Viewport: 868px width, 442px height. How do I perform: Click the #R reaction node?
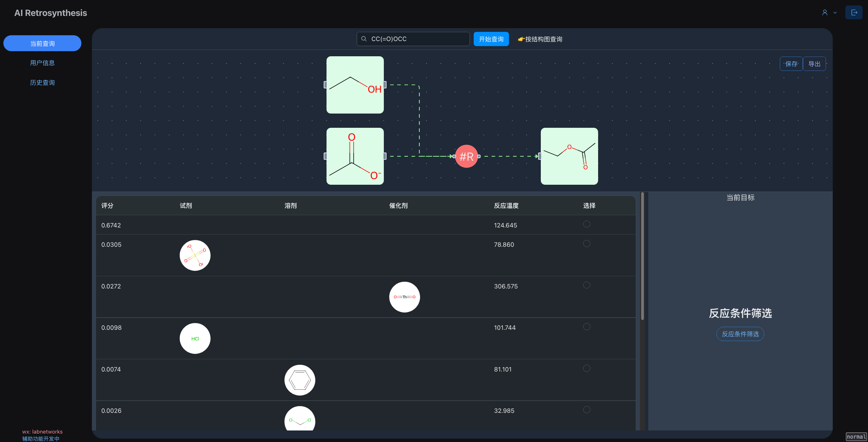pos(466,156)
